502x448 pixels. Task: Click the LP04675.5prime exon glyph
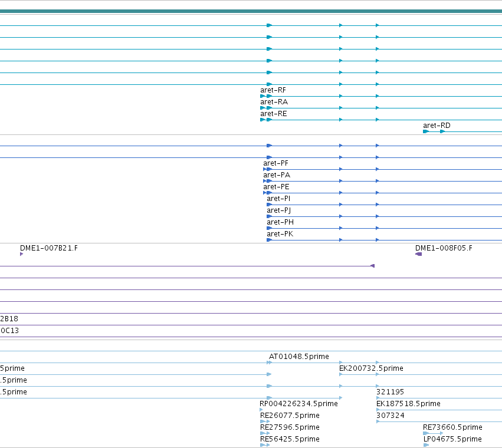pos(426,445)
